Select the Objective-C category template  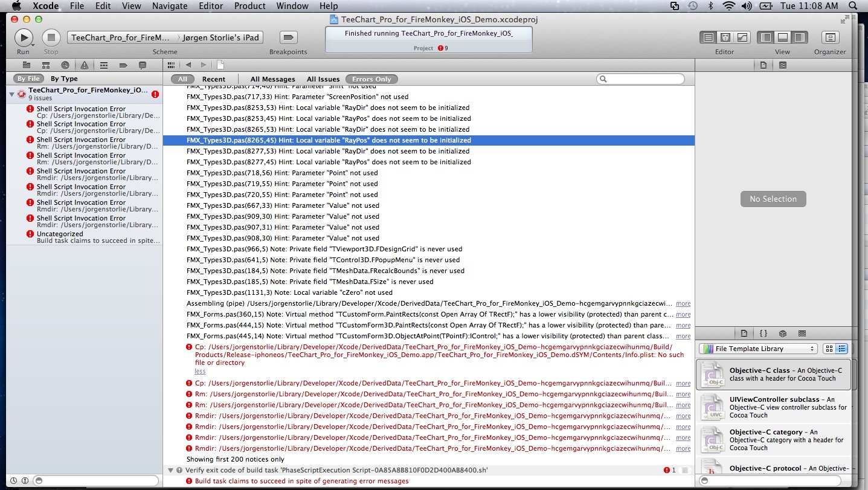[773, 440]
